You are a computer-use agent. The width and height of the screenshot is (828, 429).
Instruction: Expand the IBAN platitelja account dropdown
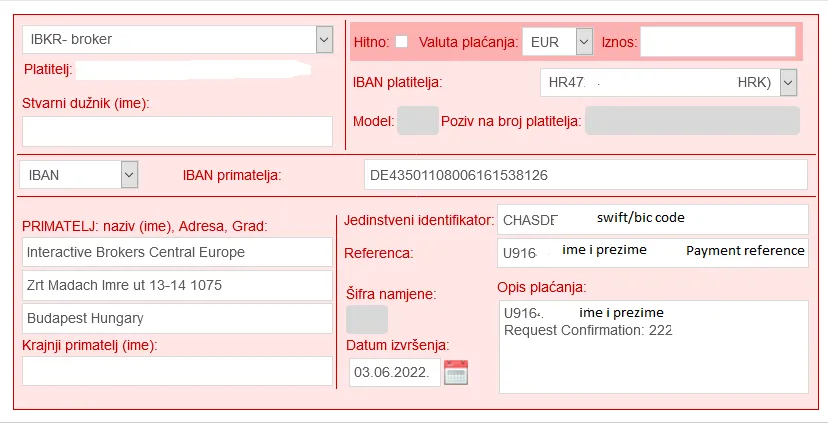coord(788,82)
